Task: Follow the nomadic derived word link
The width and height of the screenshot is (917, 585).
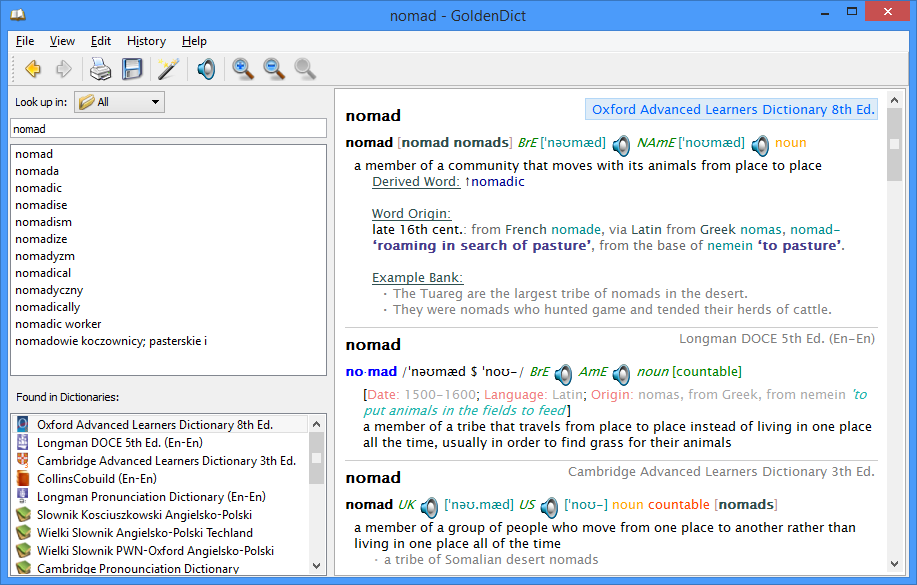Action: tap(498, 182)
